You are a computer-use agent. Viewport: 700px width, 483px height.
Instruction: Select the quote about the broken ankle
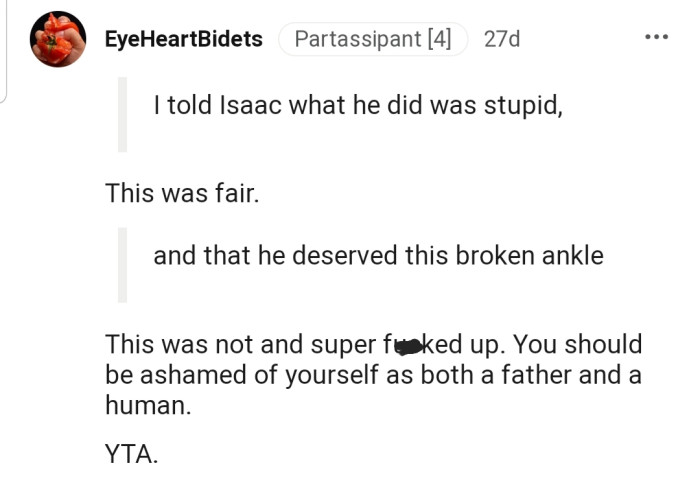[378, 255]
